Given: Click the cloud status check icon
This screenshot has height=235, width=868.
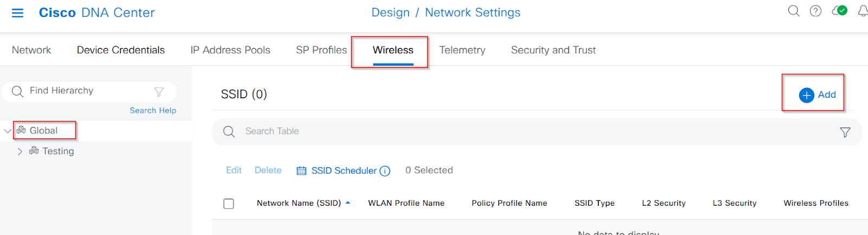Looking at the screenshot, I should (x=840, y=11).
